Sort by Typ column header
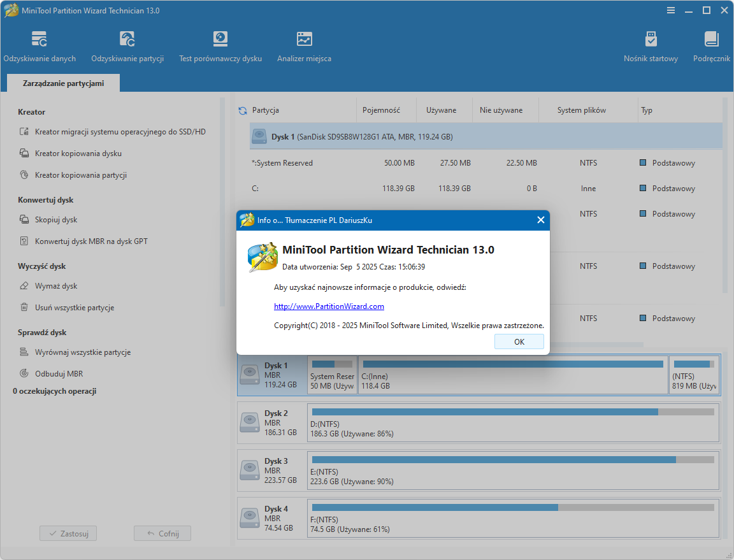Image resolution: width=734 pixels, height=560 pixels. point(647,110)
